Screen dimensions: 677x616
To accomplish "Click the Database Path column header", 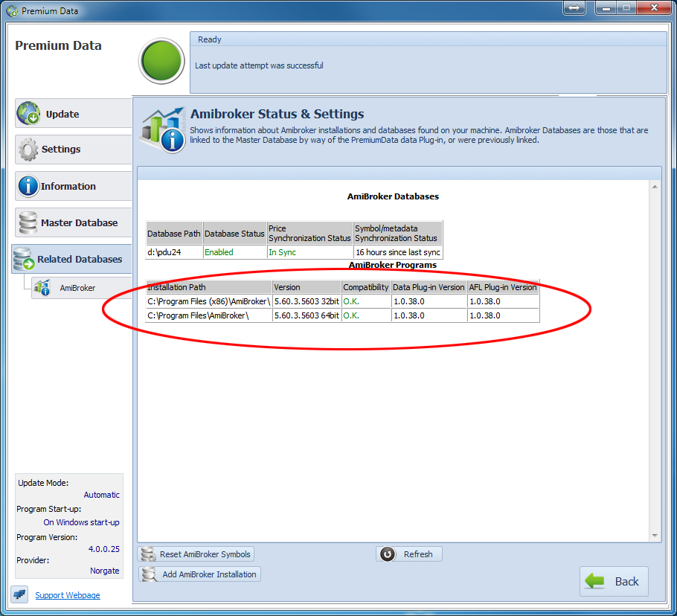I will [174, 233].
